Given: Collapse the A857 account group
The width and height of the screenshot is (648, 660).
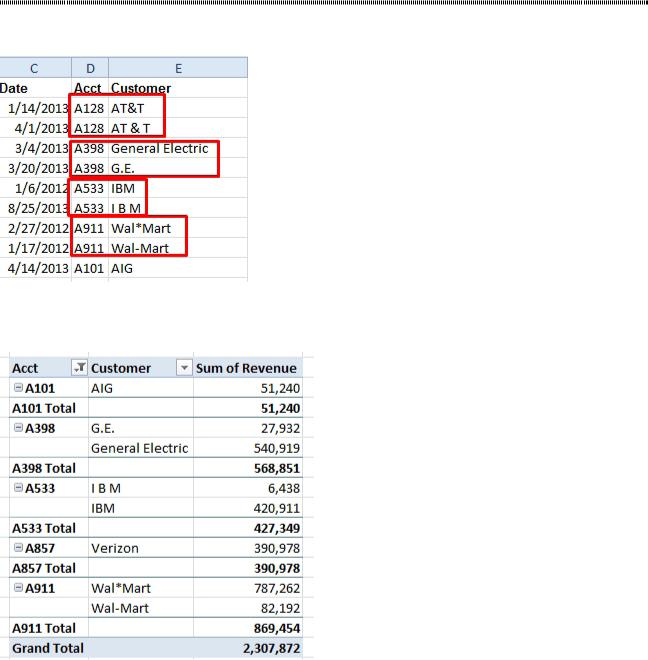Looking at the screenshot, I should point(18,548).
